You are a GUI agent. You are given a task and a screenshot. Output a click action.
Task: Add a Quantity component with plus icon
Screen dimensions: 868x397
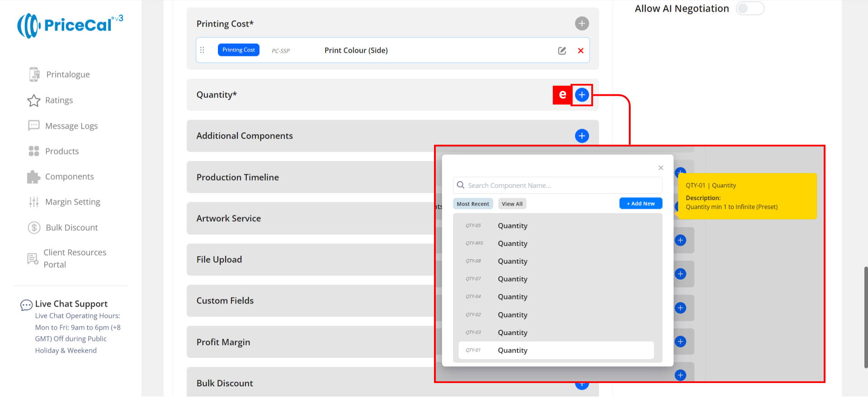click(581, 95)
